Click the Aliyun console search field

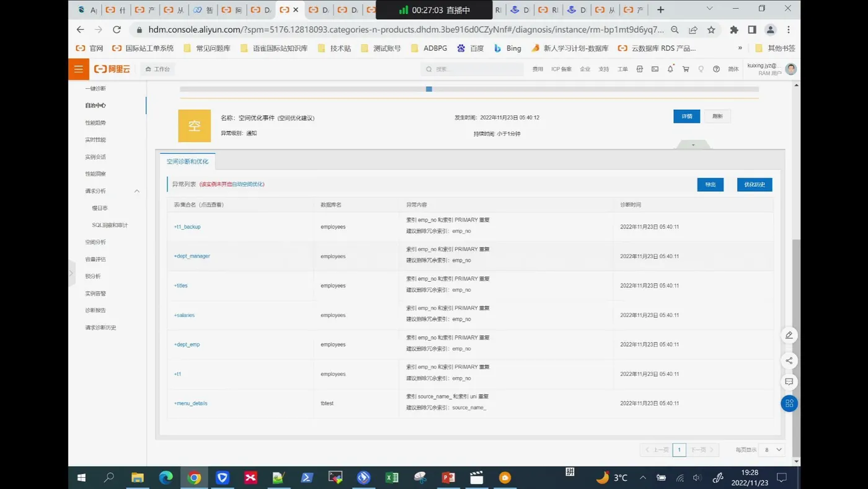(472, 69)
